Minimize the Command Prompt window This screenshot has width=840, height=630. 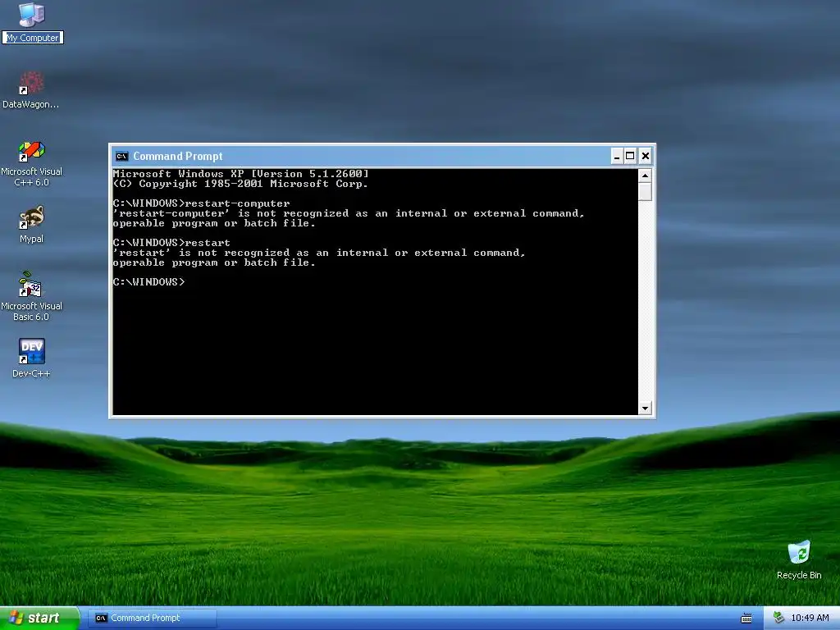617,156
